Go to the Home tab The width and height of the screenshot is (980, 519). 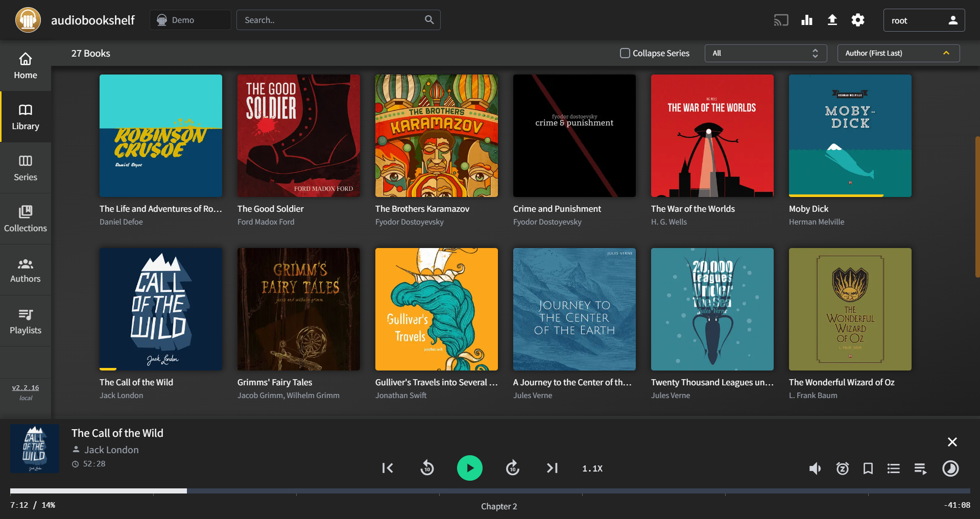coord(25,66)
